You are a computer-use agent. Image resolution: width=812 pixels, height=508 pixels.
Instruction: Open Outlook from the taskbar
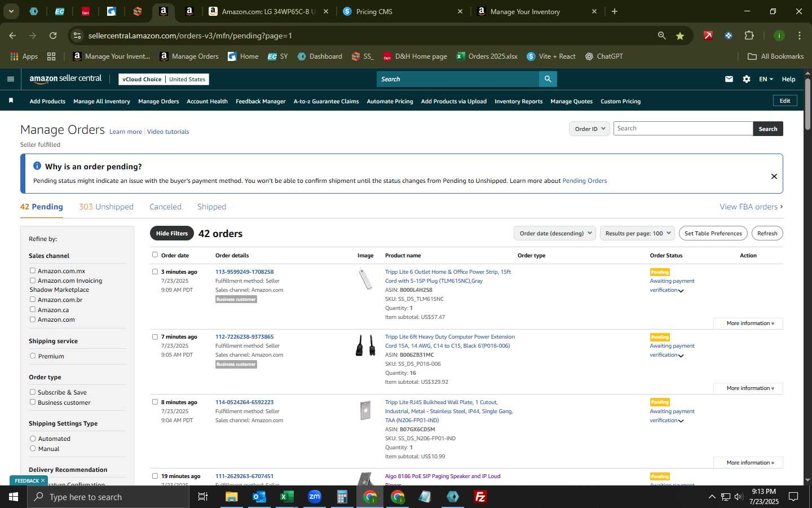259,497
